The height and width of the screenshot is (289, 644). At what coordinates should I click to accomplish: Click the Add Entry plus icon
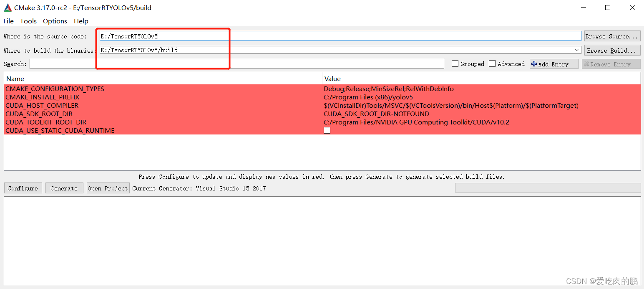pos(535,63)
